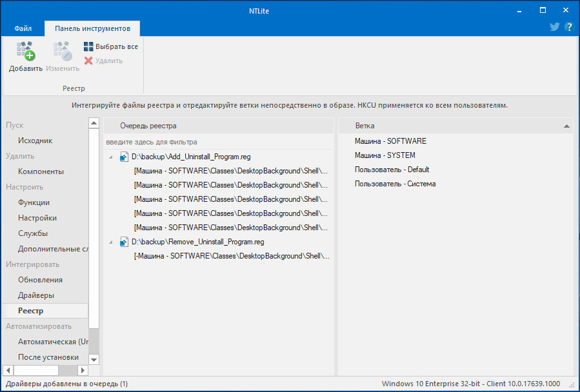Click the Добавить registry file icon
Screen dimensions: 580x392
[x=26, y=51]
